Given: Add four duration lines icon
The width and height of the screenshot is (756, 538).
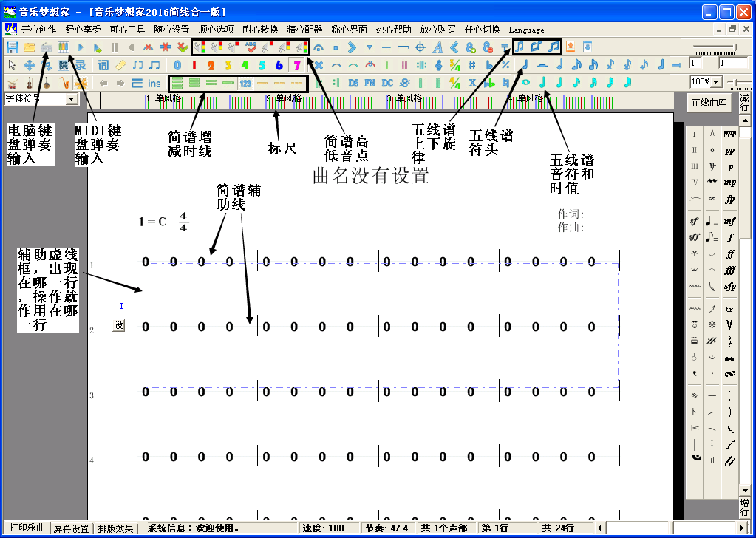Looking at the screenshot, I should pos(177,83).
